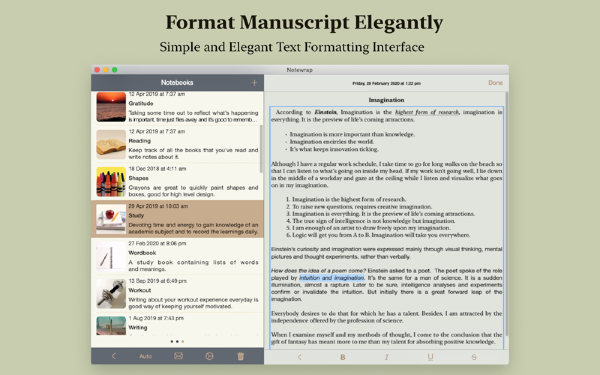Click date '13 Sep 2019 at 6:49 pm'

click(158, 281)
